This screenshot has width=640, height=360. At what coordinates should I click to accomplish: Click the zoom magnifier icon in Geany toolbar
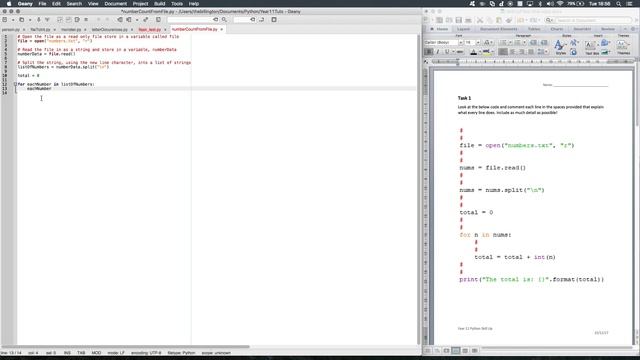[x=224, y=20]
